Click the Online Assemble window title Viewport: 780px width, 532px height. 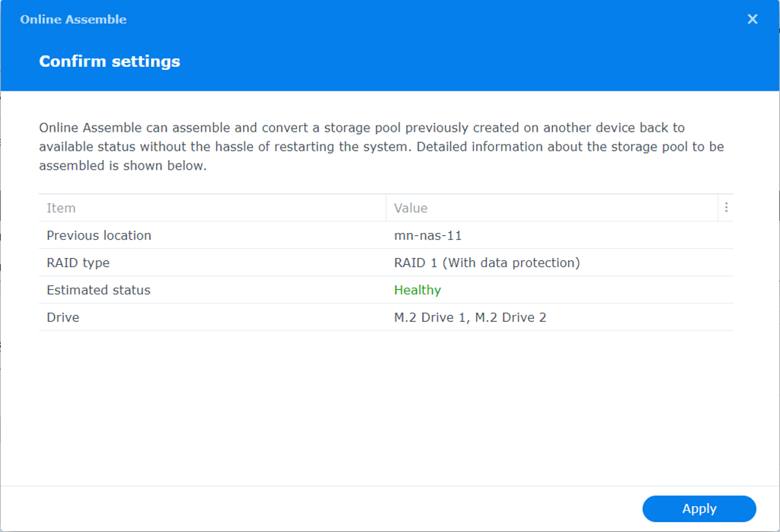(x=73, y=19)
